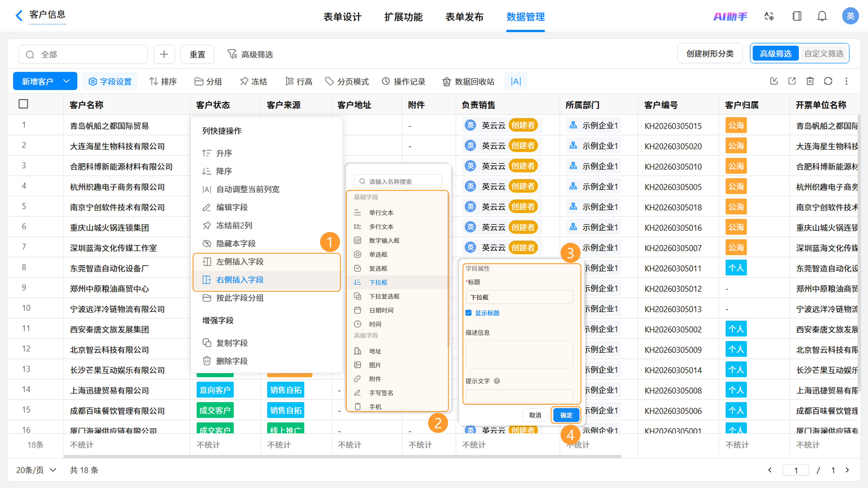Open the user avatar 英 menu
The image size is (868, 488).
point(850,16)
